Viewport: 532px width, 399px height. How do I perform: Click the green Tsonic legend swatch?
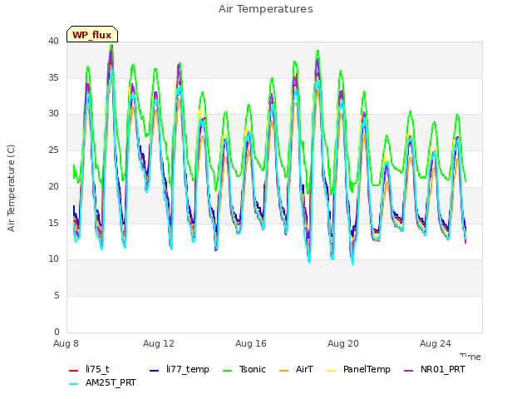coord(227,371)
